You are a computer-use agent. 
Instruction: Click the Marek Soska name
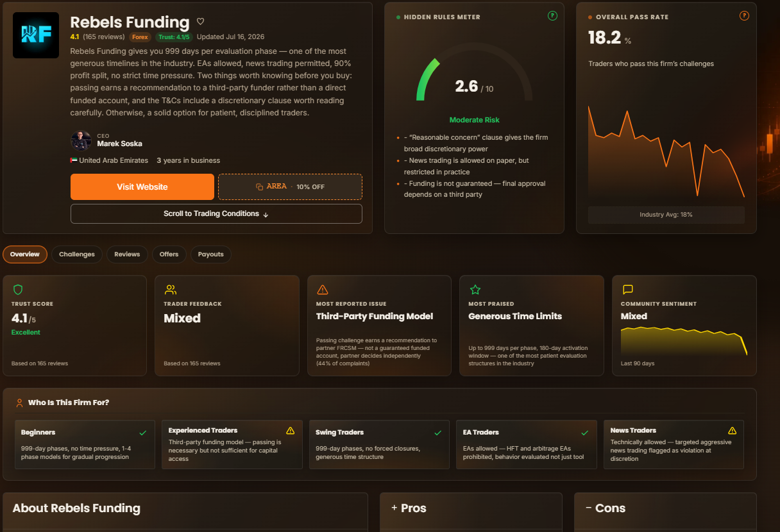coord(120,144)
